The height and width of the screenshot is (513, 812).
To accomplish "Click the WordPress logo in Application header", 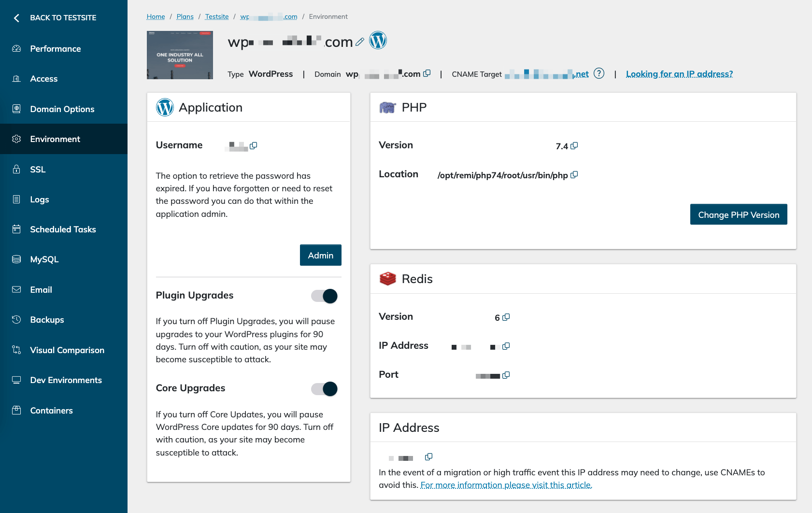I will click(165, 107).
